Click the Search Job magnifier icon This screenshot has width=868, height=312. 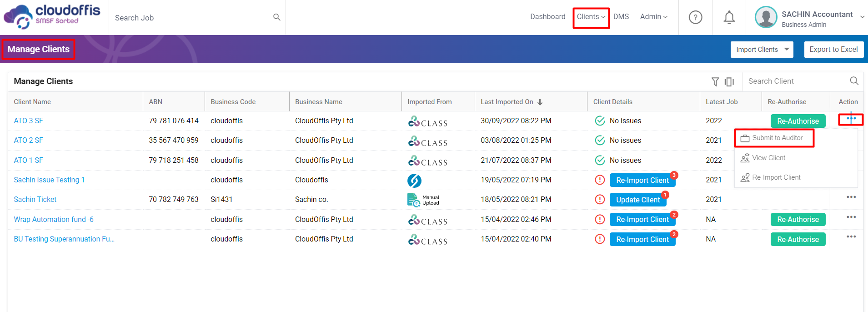point(276,17)
